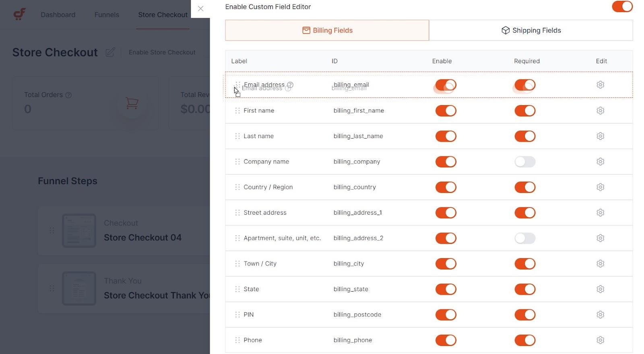Screen dimensions: 644x354
Task: Toggle Enable switch for Company name
Action: [x=446, y=161]
